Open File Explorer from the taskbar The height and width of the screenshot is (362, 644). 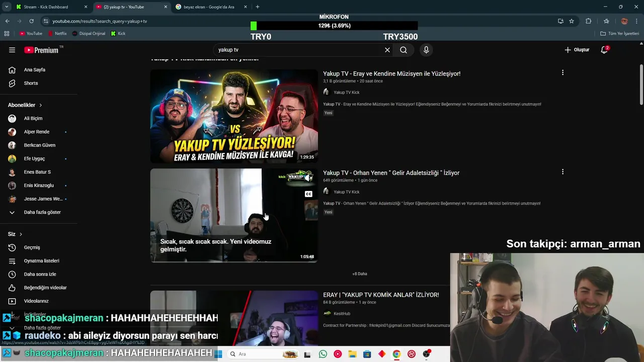(x=352, y=354)
